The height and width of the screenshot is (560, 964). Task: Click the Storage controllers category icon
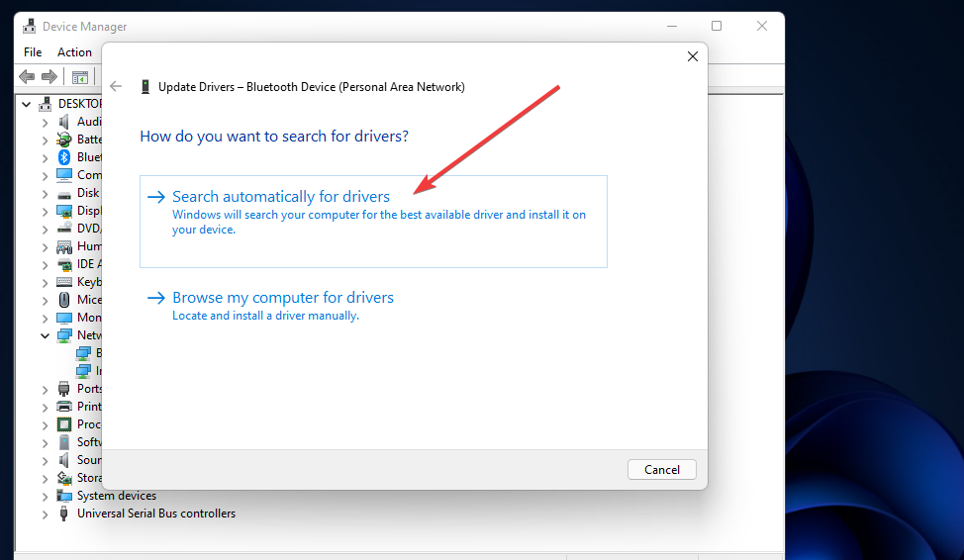pos(64,478)
